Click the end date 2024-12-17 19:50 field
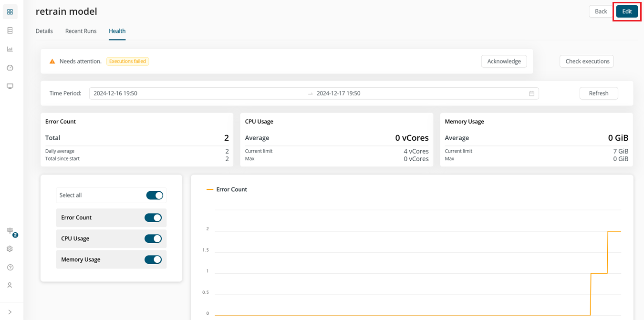This screenshot has width=644, height=320. 339,93
